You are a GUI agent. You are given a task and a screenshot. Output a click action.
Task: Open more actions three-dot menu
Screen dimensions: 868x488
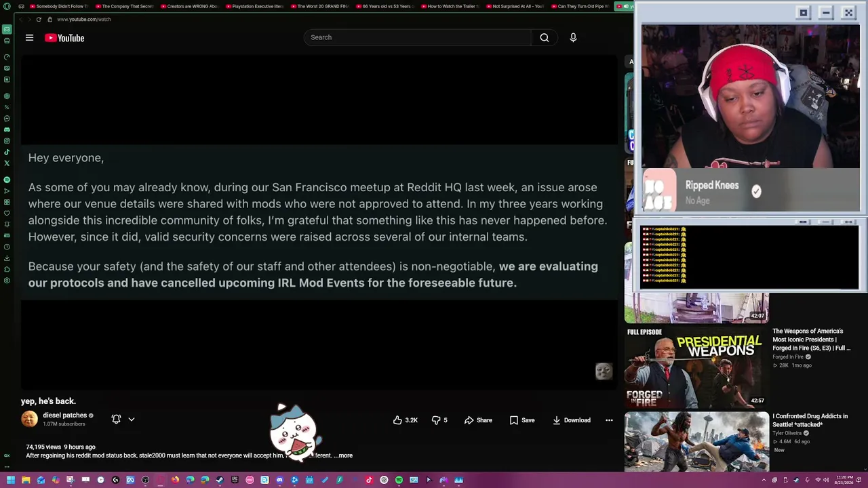[x=609, y=420]
